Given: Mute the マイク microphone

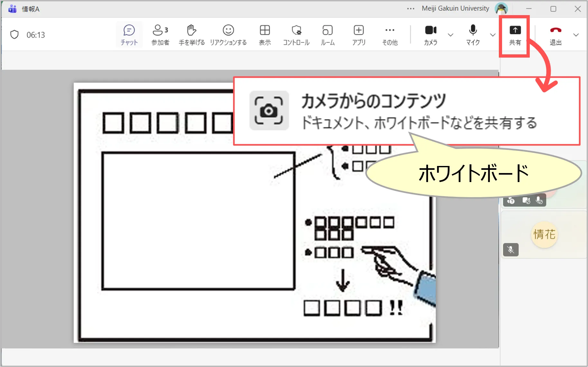Looking at the screenshot, I should [473, 35].
